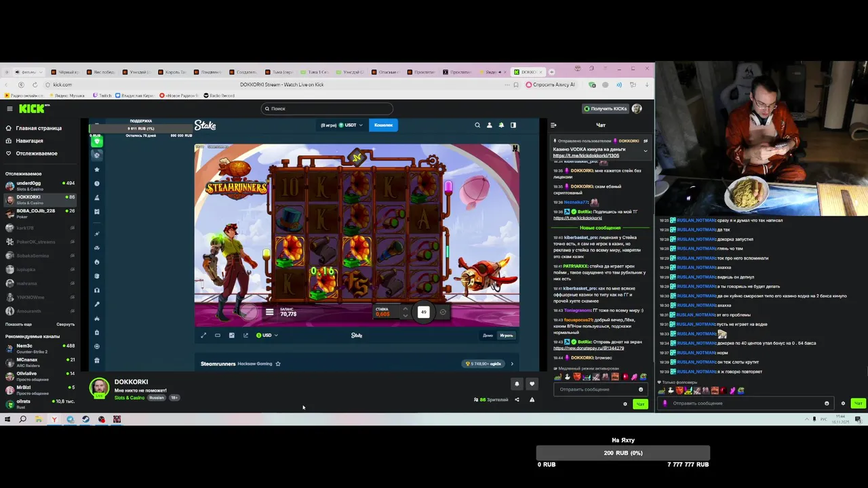This screenshot has height=488, width=868.
Task: Click the Поиск search field
Action: [327, 108]
